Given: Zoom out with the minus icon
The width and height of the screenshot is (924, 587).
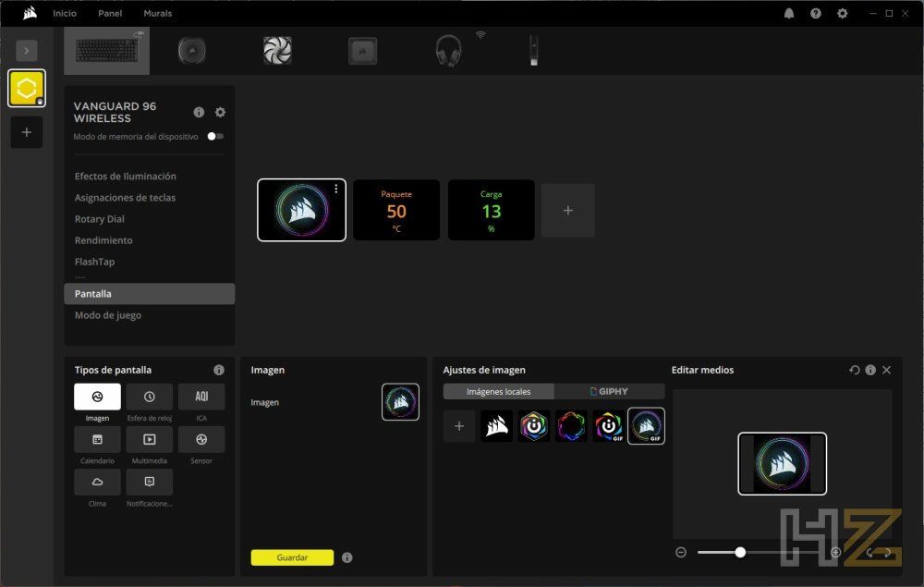Looking at the screenshot, I should coord(681,552).
